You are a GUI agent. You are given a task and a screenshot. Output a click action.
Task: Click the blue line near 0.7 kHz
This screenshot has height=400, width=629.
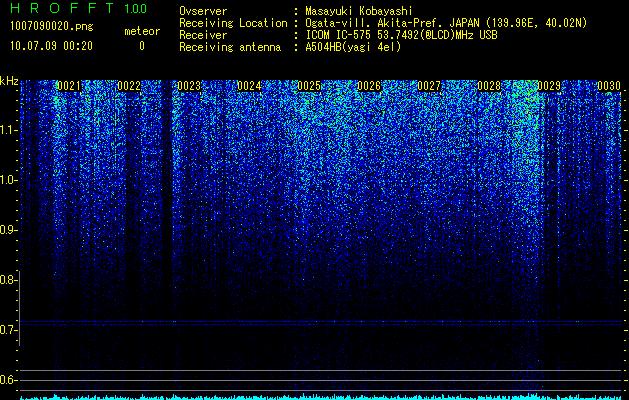point(324,322)
